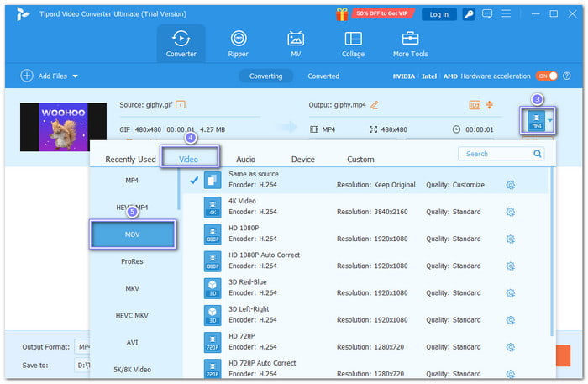The image size is (588, 384).
Task: Show the Converted list
Action: point(323,76)
